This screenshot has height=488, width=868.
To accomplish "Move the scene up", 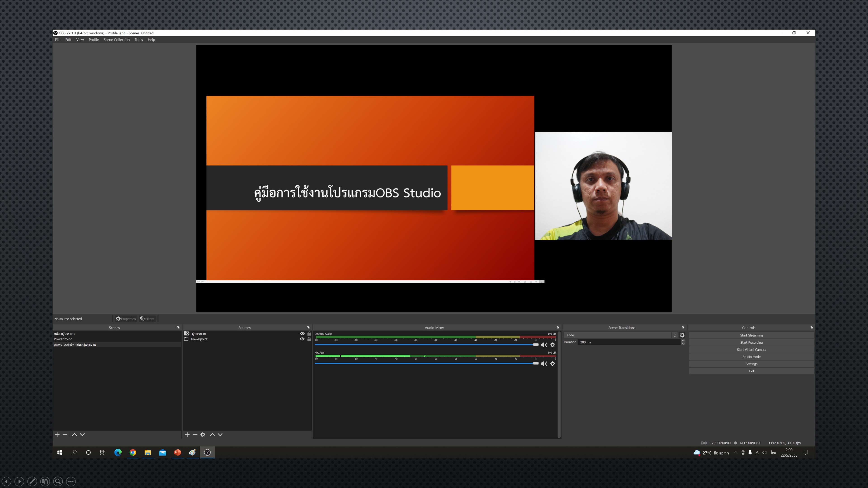I will point(74,435).
